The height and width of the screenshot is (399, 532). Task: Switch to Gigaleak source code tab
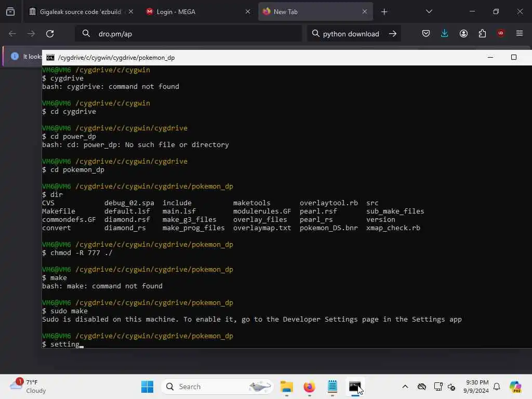coord(81,11)
